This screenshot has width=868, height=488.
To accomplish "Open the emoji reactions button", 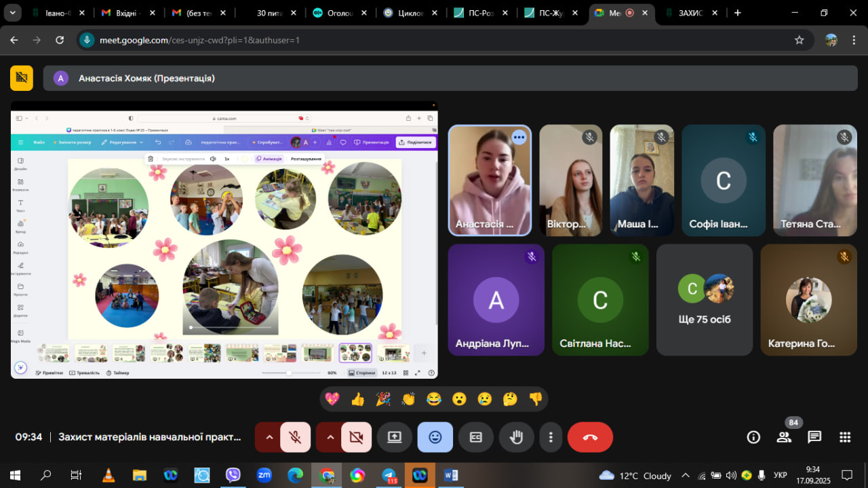I will click(435, 437).
